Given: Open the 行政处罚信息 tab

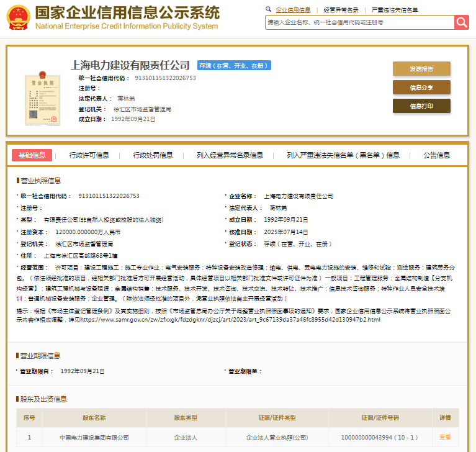Looking at the screenshot, I should [153, 155].
